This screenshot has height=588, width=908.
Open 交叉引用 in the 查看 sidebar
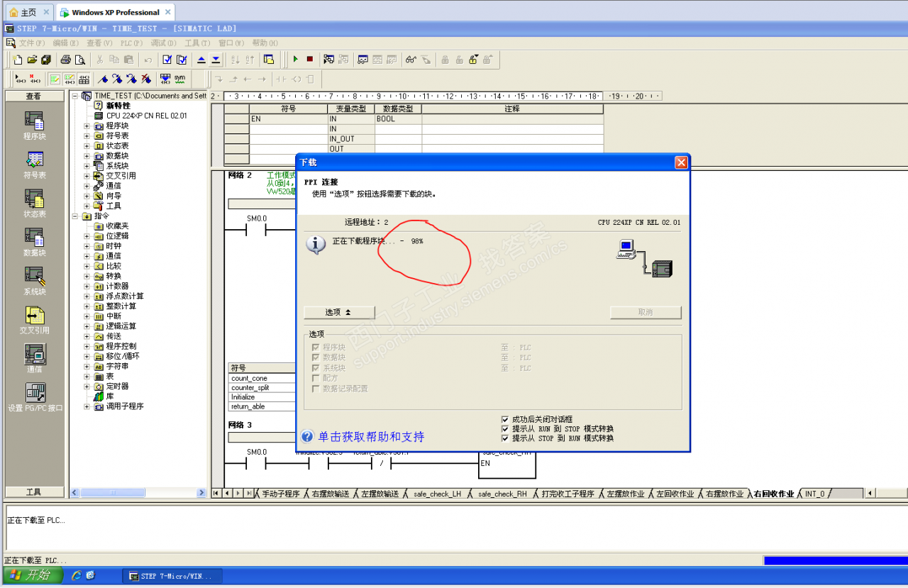click(x=34, y=320)
